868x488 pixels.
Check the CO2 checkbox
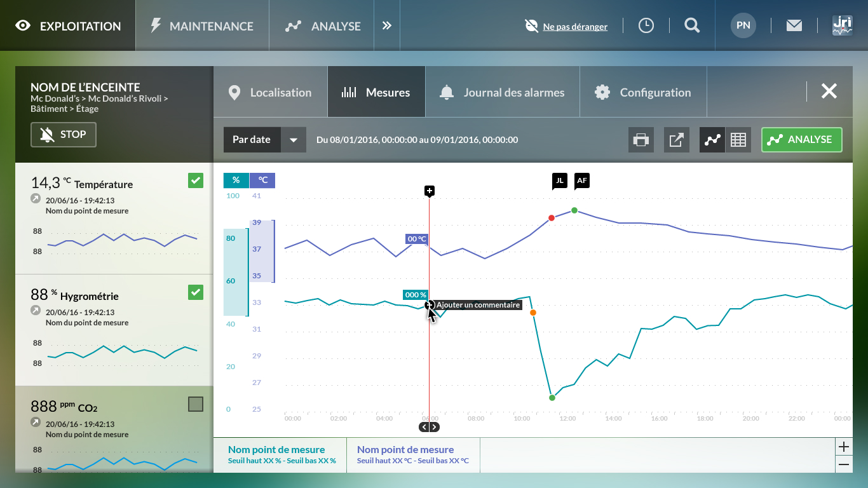coord(196,404)
